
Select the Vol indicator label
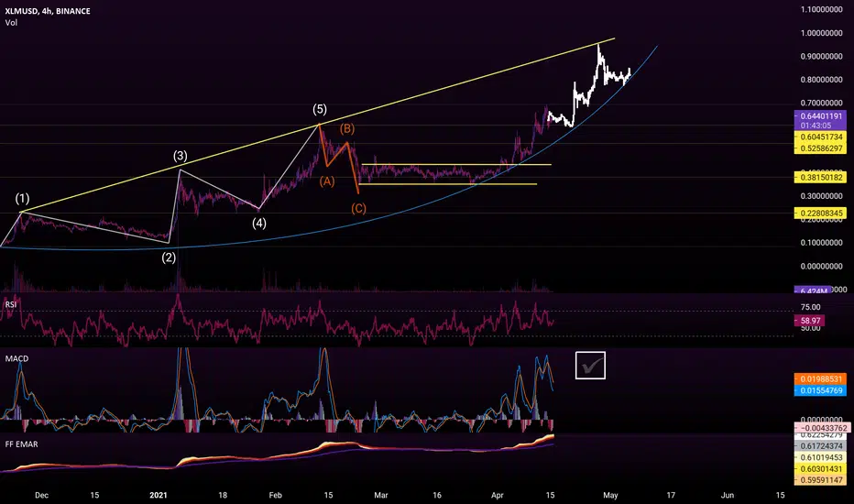coord(11,22)
